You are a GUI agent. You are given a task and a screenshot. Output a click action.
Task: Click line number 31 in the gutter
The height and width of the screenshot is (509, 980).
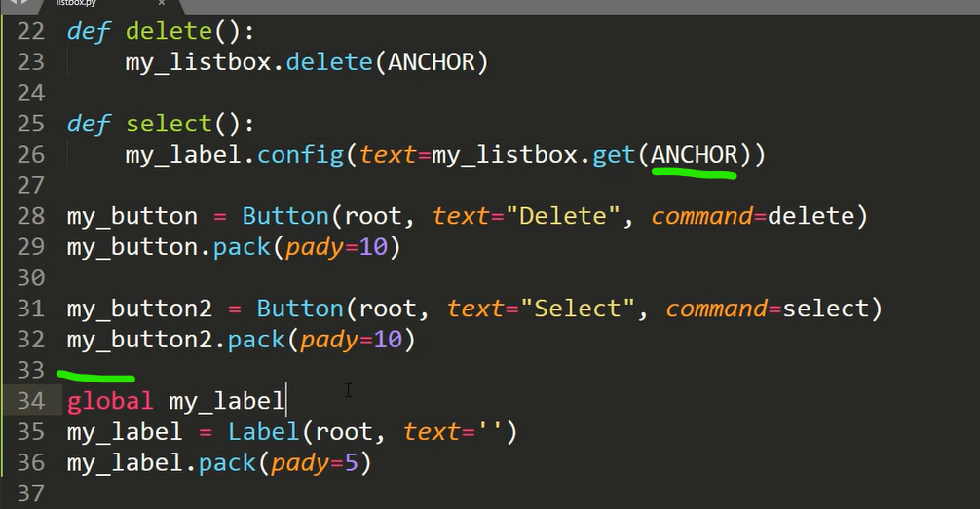[x=31, y=309]
